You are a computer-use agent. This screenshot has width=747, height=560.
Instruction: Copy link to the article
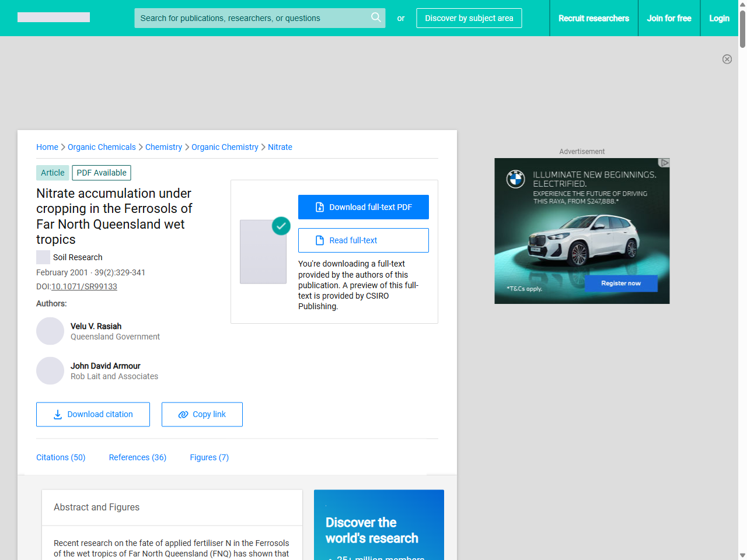202,414
